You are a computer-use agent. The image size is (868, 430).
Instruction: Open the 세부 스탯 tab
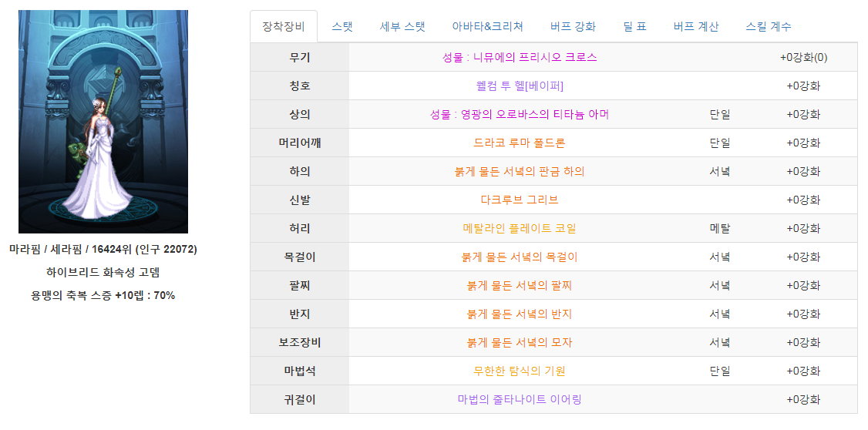402,26
